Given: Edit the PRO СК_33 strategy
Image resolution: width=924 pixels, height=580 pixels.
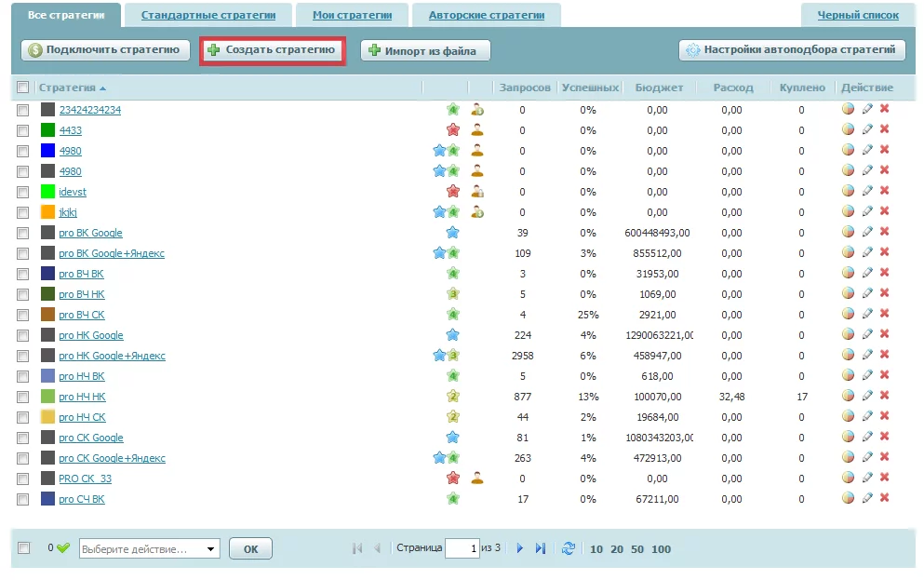Looking at the screenshot, I should [867, 478].
